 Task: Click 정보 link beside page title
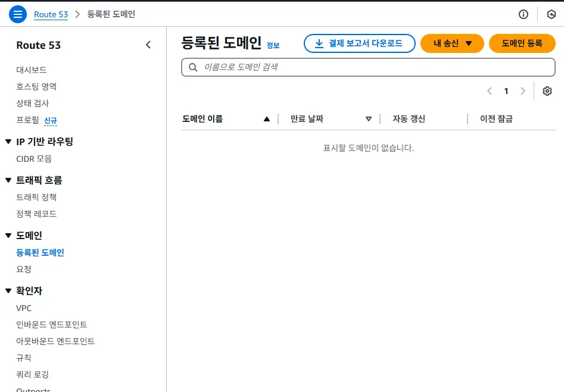tap(273, 45)
